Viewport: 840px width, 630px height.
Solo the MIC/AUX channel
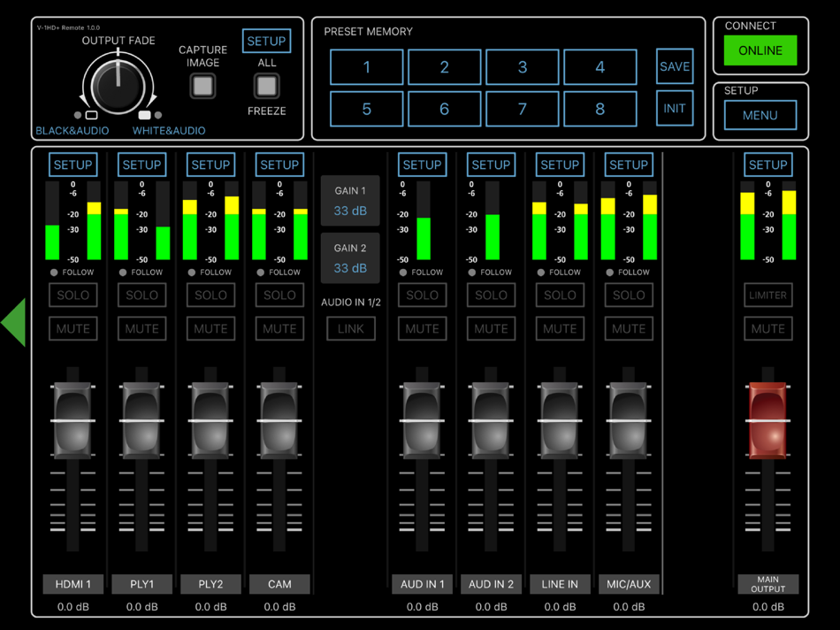tap(629, 295)
